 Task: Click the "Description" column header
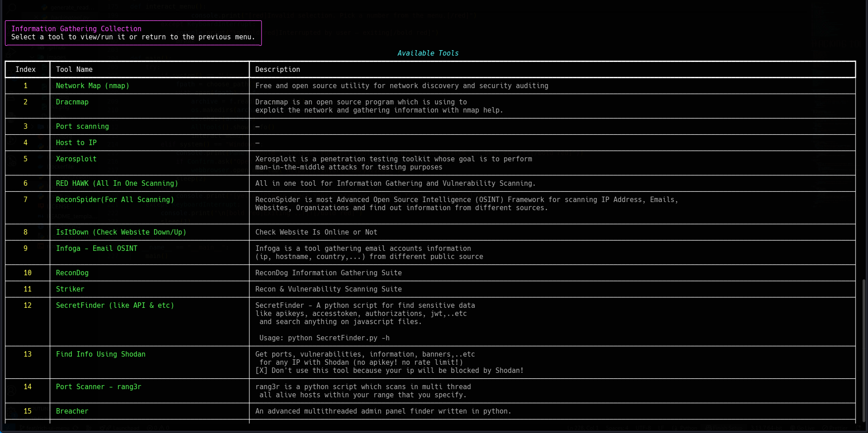[278, 70]
